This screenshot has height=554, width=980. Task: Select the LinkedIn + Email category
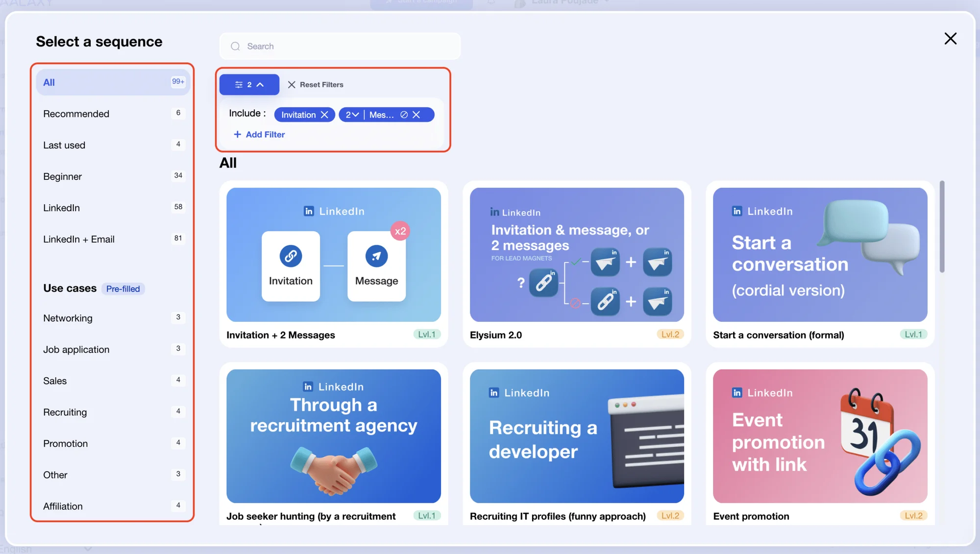[x=113, y=239]
